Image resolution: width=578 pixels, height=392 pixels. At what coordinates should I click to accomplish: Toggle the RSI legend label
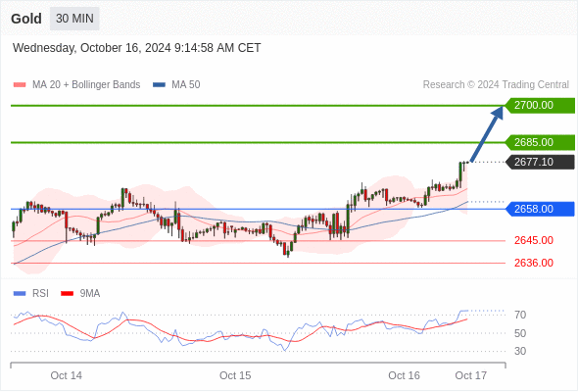pos(40,294)
